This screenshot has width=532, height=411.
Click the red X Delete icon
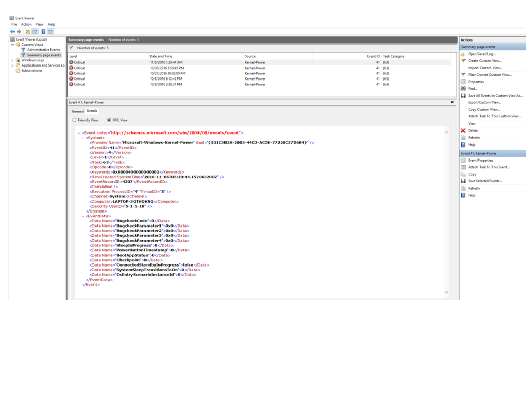pos(463,131)
